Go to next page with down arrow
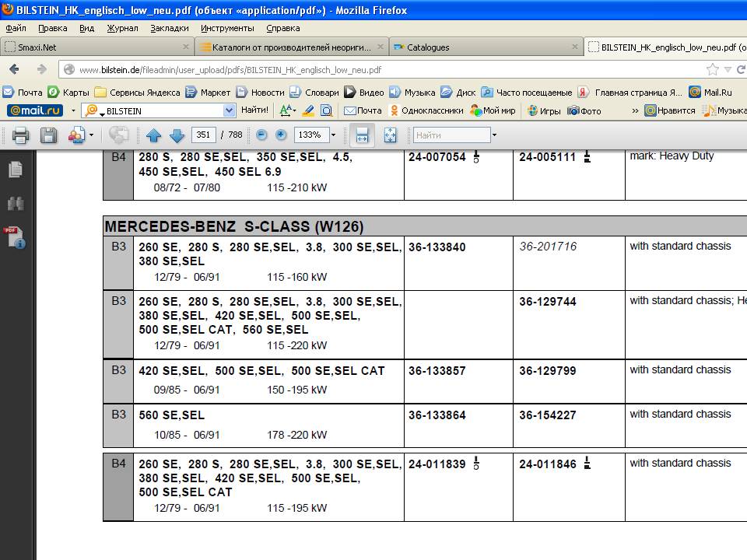Image resolution: width=747 pixels, height=560 pixels. pyautogui.click(x=177, y=135)
